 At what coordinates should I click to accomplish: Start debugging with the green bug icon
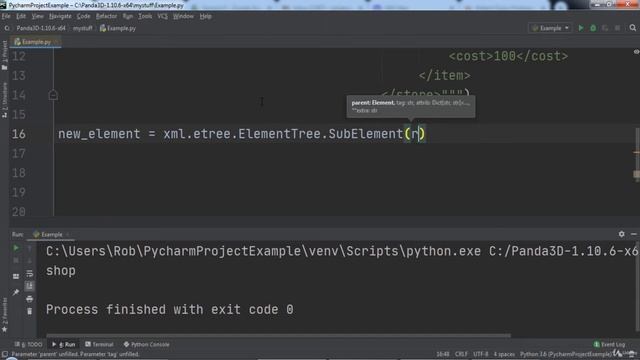tap(593, 28)
